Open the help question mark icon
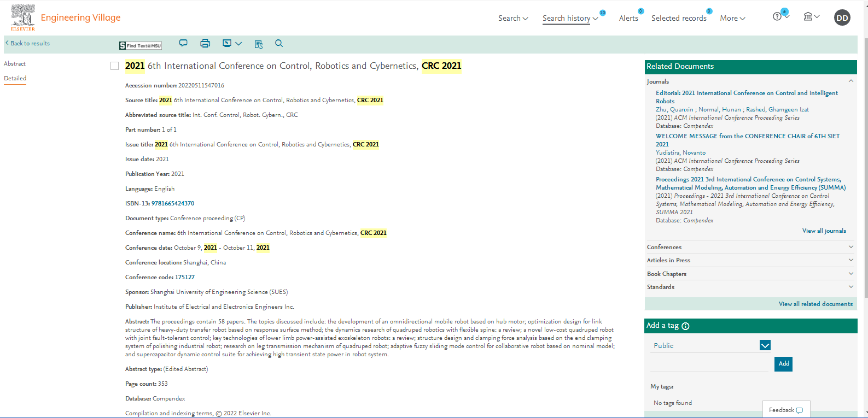The image size is (868, 418). click(778, 16)
